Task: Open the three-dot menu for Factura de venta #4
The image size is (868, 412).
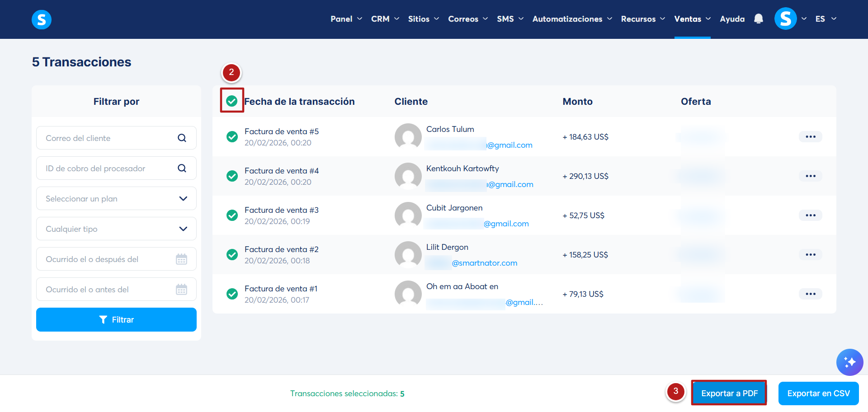Action: point(811,176)
